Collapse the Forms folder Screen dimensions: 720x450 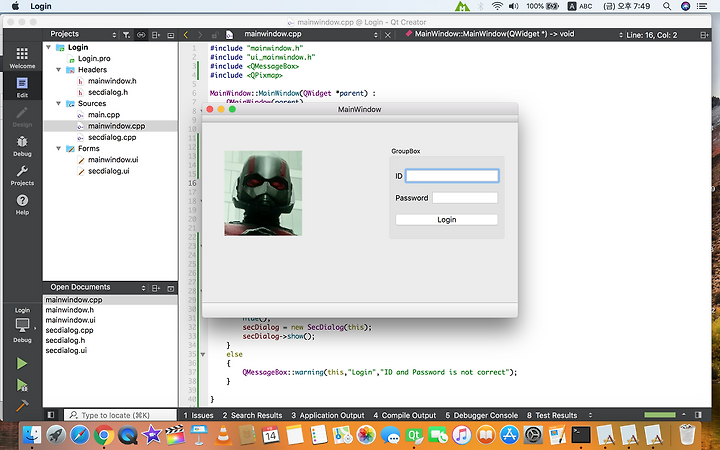[58, 148]
